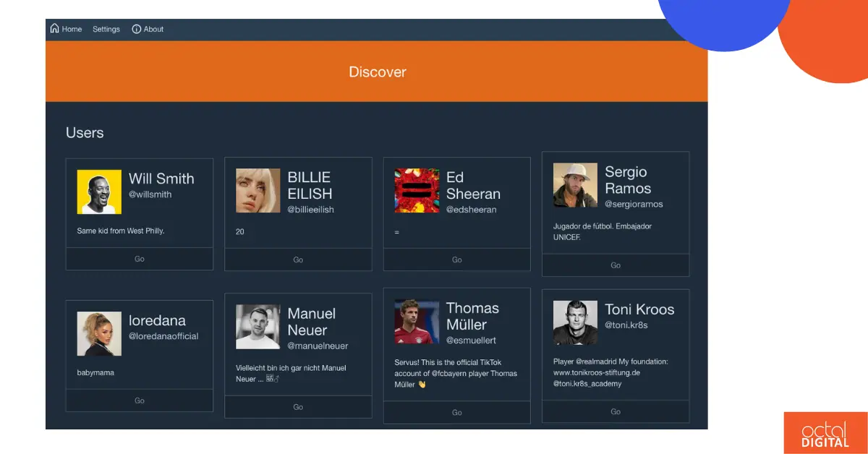Click the Toni Kroos name heading
The width and height of the screenshot is (868, 454).
click(639, 309)
